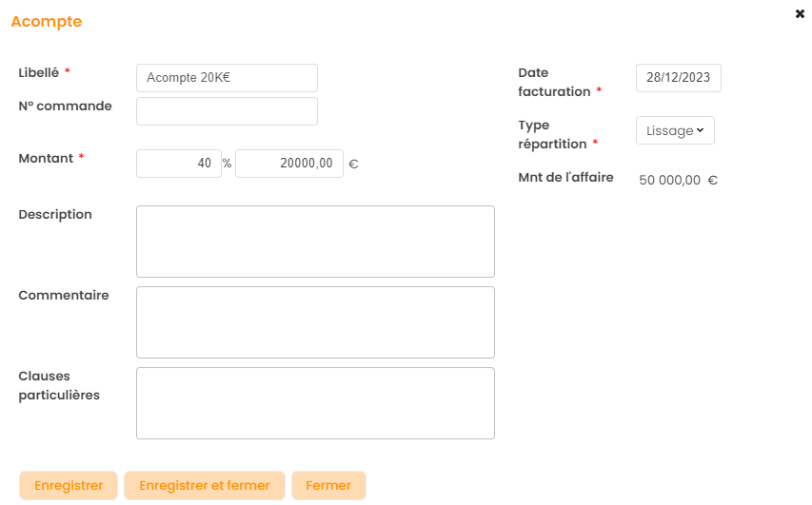Click the Montant field label
Screen dimensions: 812x505
click(46, 158)
